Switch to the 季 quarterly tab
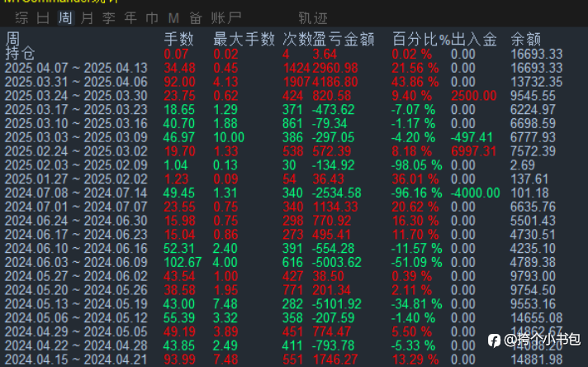This screenshot has width=588, height=367. pos(108,18)
